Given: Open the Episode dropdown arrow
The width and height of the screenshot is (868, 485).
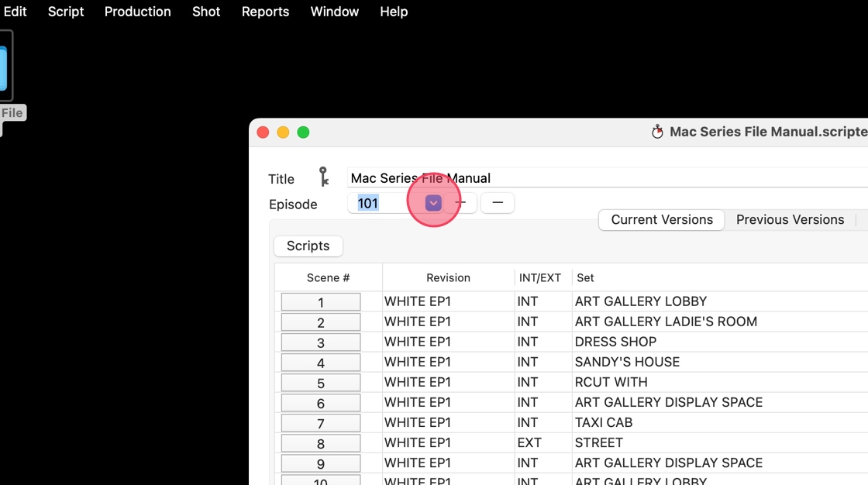Looking at the screenshot, I should point(433,203).
